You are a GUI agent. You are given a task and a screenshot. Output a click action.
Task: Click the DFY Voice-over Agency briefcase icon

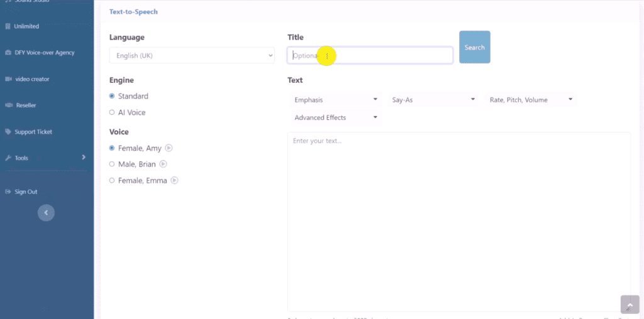click(8, 53)
